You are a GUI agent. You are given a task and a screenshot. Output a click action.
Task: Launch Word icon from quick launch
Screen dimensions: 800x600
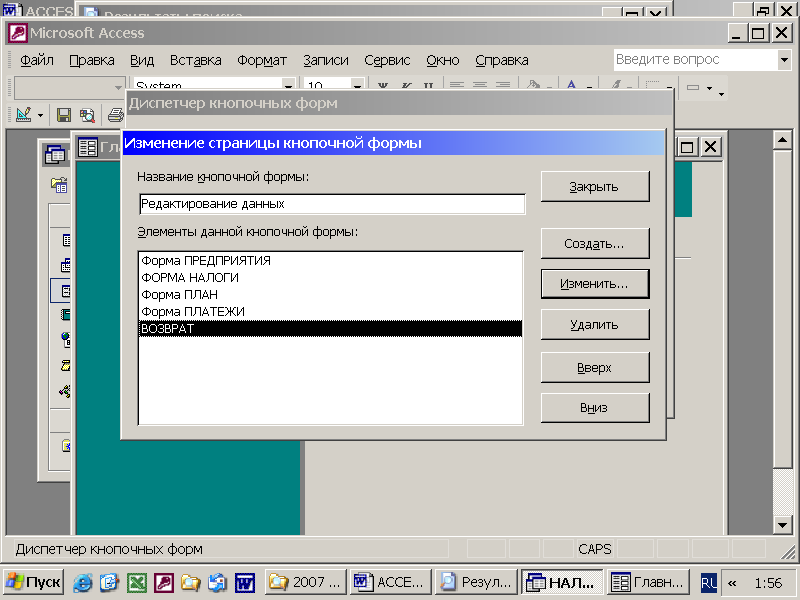pyautogui.click(x=245, y=582)
